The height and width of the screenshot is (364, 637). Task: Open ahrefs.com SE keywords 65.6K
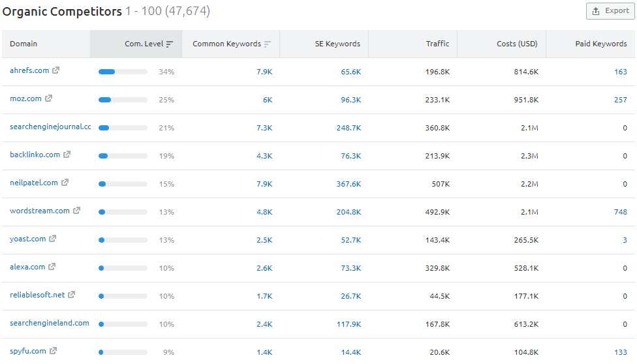(x=351, y=72)
